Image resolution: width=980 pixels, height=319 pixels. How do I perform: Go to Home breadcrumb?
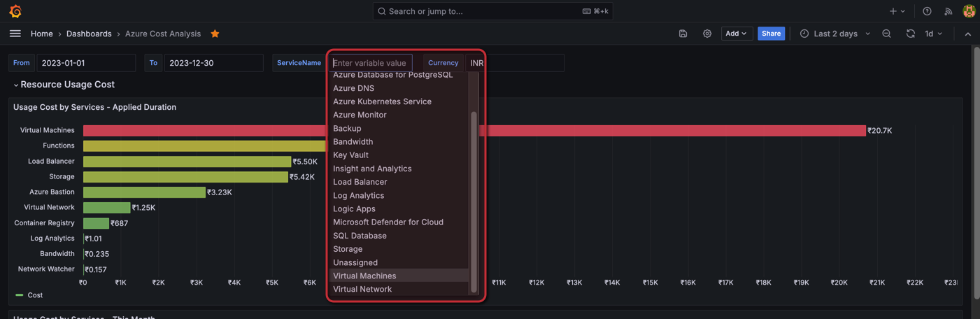point(41,34)
